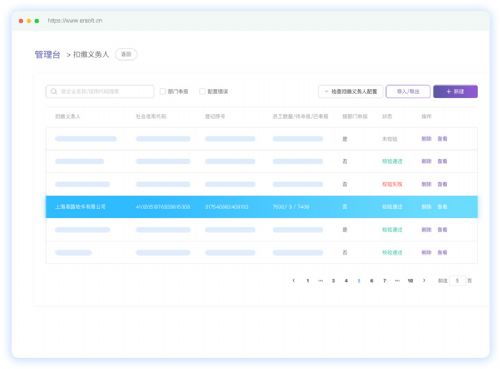Go to the previous page with the left arrow
The height and width of the screenshot is (369, 500).
click(x=293, y=281)
